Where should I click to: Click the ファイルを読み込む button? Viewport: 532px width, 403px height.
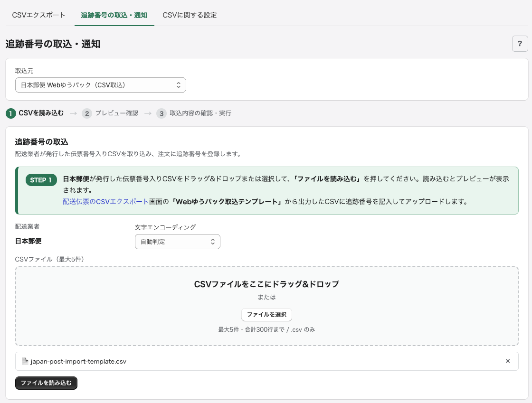46,383
